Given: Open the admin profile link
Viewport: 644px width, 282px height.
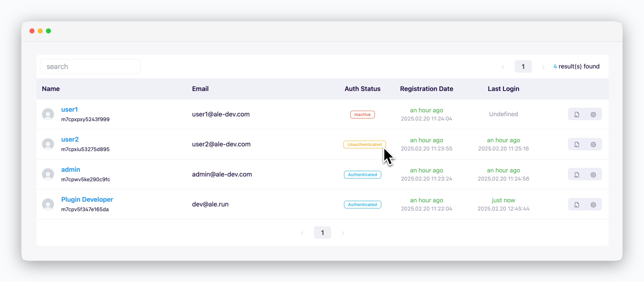Looking at the screenshot, I should pyautogui.click(x=71, y=169).
